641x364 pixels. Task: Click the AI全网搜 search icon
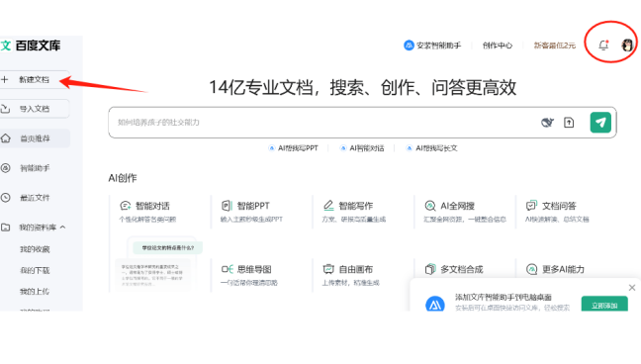(430, 206)
